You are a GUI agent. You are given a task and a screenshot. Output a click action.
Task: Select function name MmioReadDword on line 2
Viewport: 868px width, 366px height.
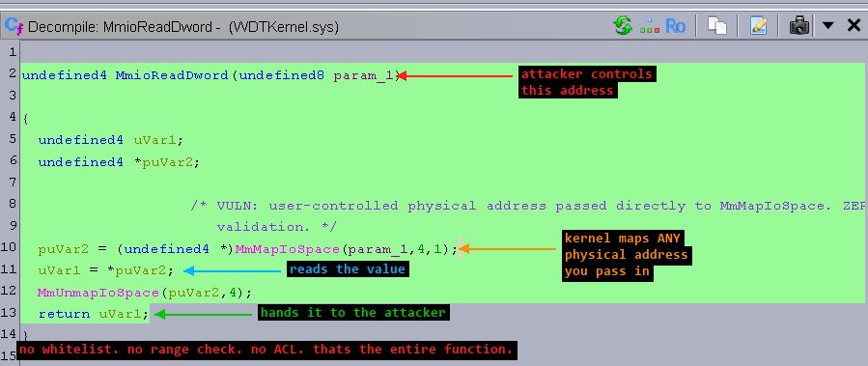click(x=172, y=75)
